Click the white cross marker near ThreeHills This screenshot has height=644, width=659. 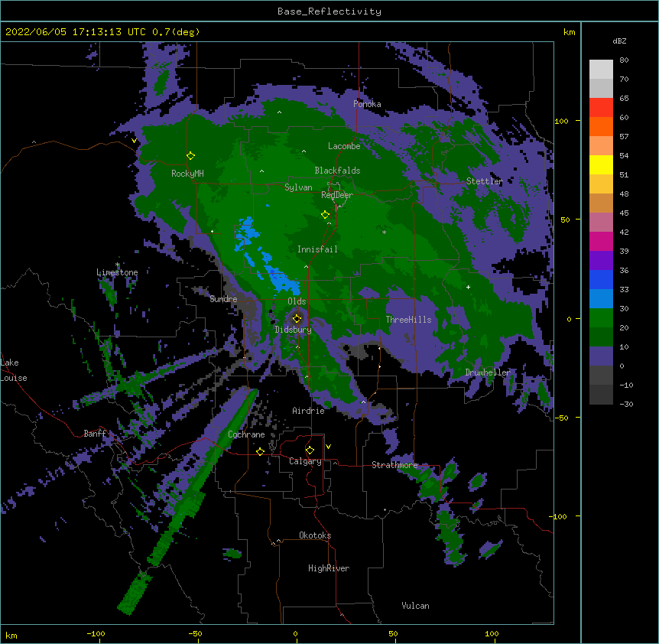click(x=468, y=287)
